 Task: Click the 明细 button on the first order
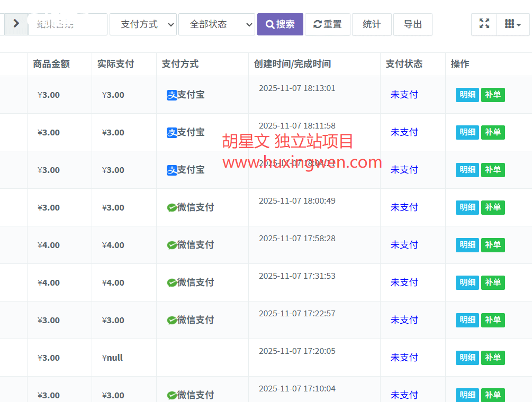pyautogui.click(x=467, y=94)
